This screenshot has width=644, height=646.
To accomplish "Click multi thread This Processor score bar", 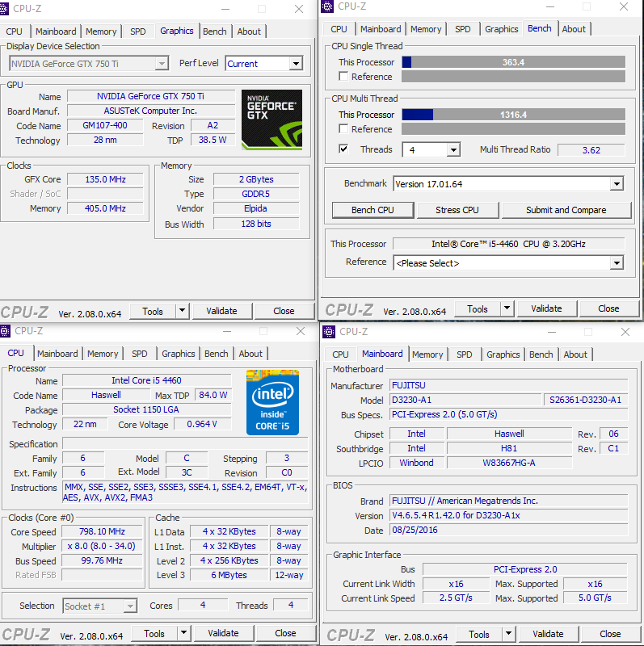I will point(513,115).
